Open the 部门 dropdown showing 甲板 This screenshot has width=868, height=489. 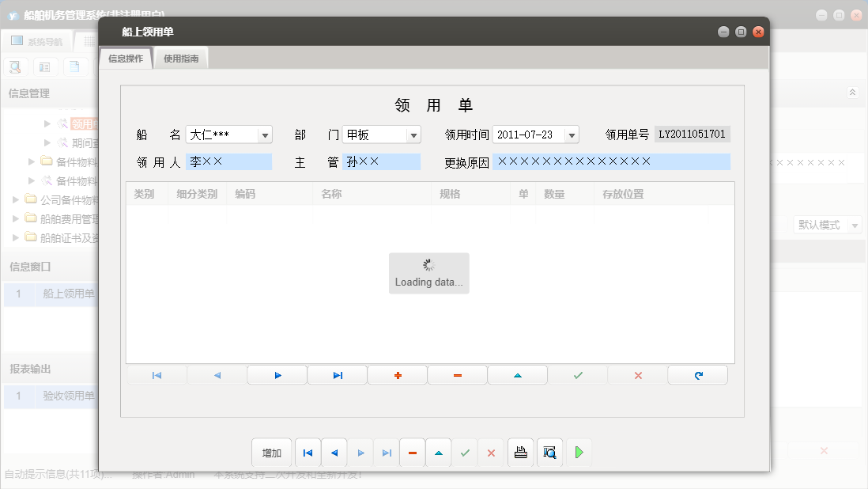pyautogui.click(x=413, y=135)
